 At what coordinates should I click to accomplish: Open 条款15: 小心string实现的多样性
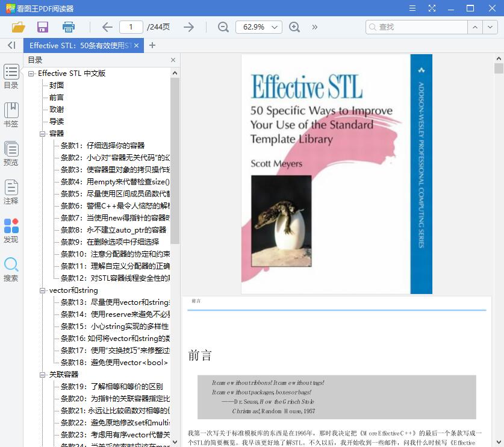(x=115, y=327)
